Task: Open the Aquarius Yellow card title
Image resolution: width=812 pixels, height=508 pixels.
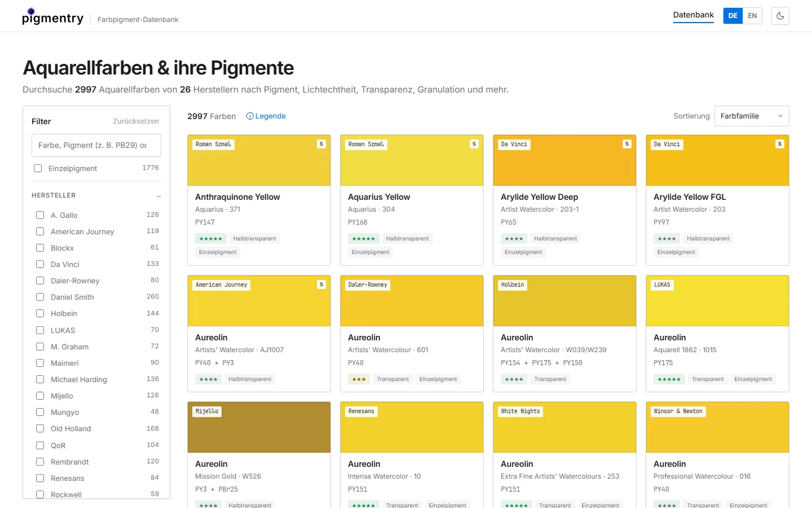Action: coord(379,197)
